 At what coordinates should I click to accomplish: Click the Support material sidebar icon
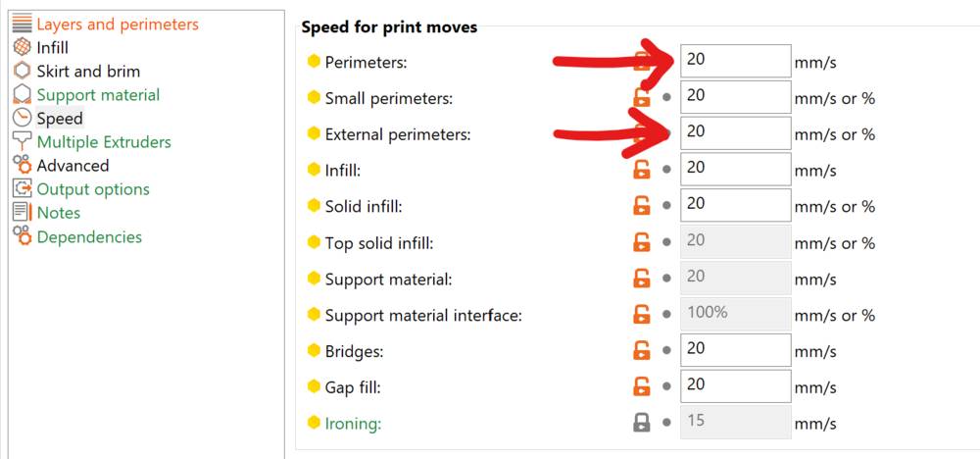(x=22, y=95)
